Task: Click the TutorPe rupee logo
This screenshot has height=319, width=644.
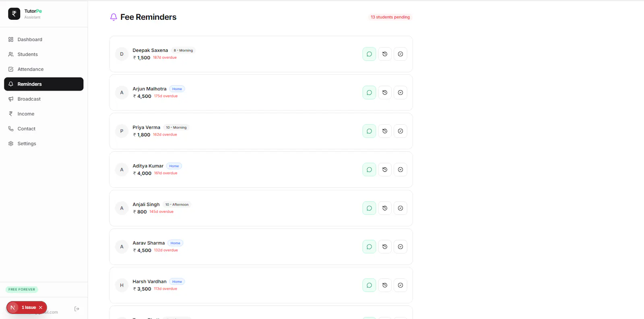Action: [14, 14]
